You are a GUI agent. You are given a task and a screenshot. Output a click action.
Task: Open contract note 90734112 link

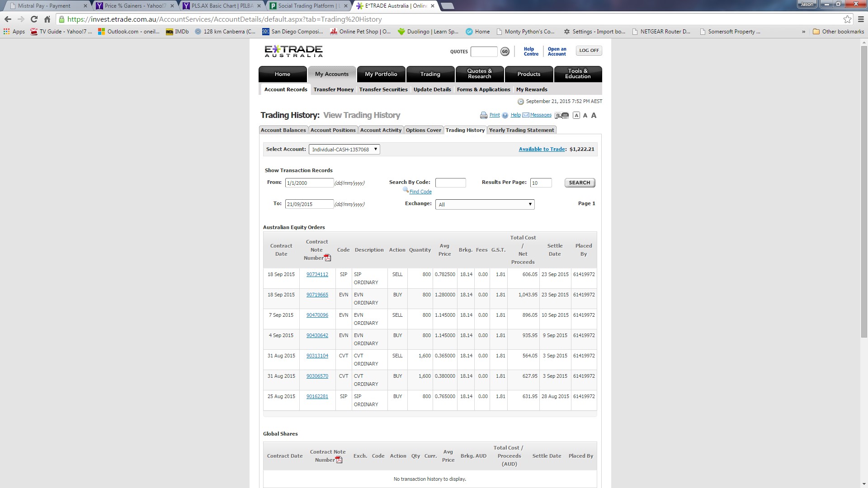[317, 274]
